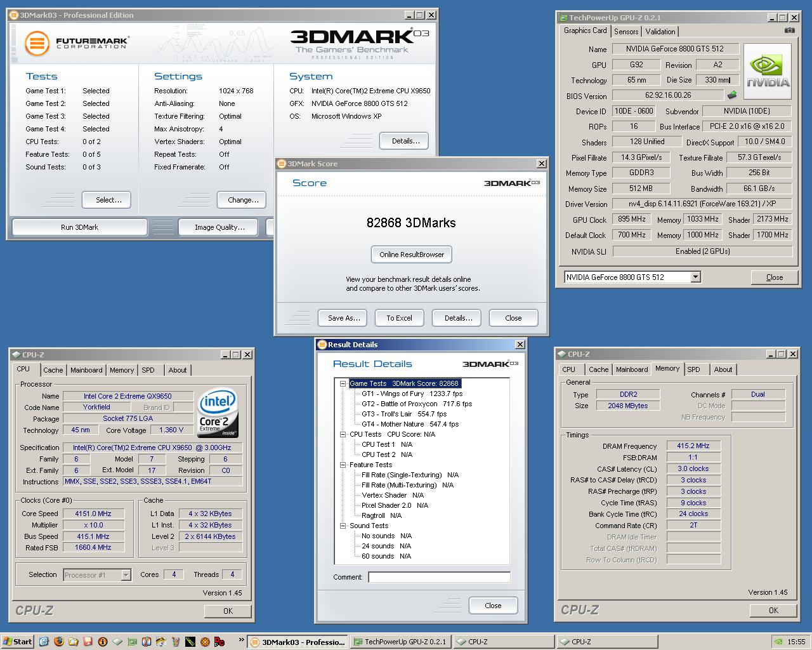This screenshot has height=650, width=812.
Task: Click the DRAM Frequency value 415.2 MHz
Action: tap(693, 446)
